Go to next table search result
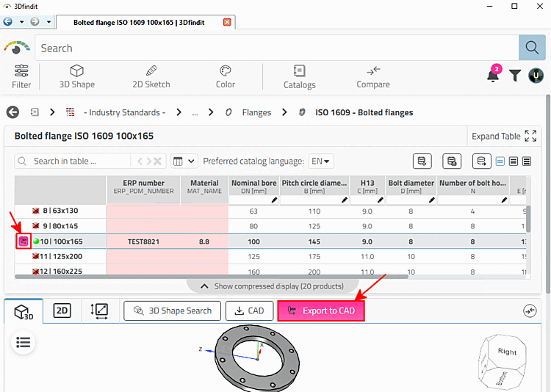 click(x=148, y=161)
